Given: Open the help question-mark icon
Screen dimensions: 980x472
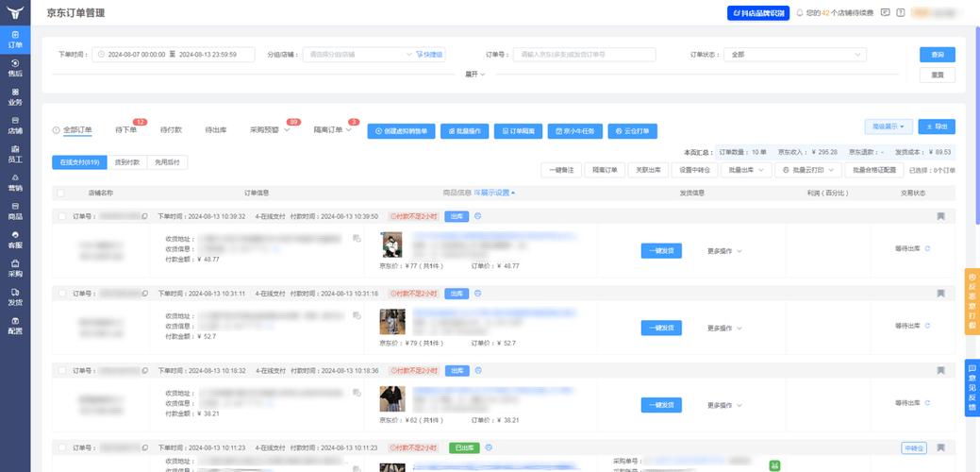Looking at the screenshot, I should [900, 12].
